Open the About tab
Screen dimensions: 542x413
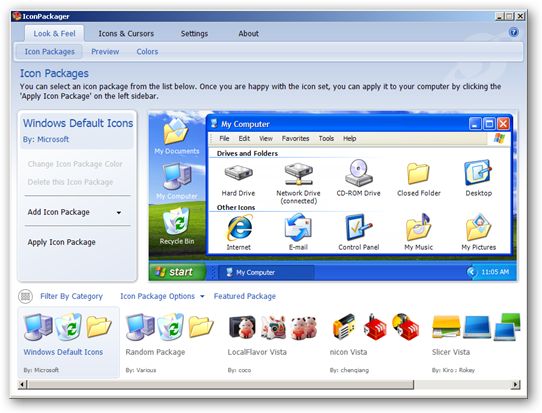[x=249, y=34]
